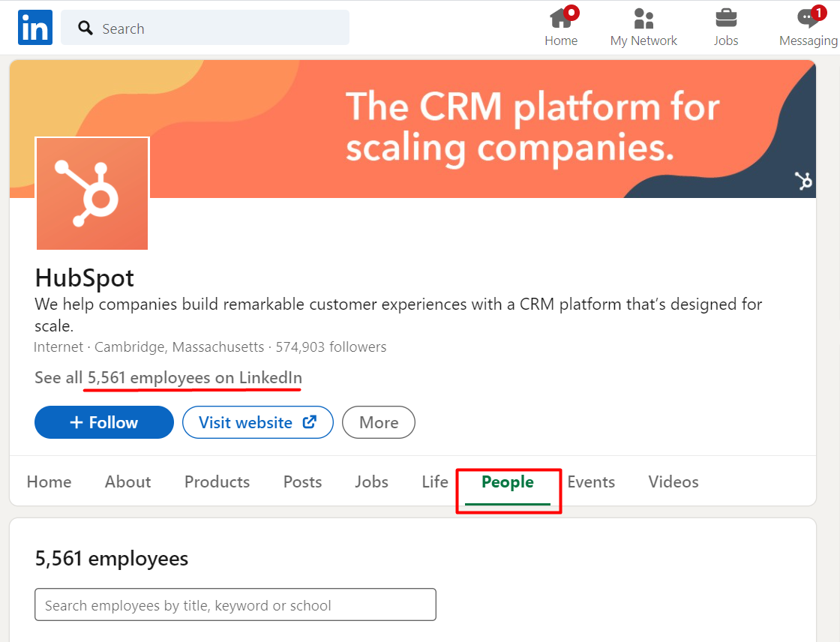Open the Videos tab
Screen dimensions: 840x642
tap(673, 481)
